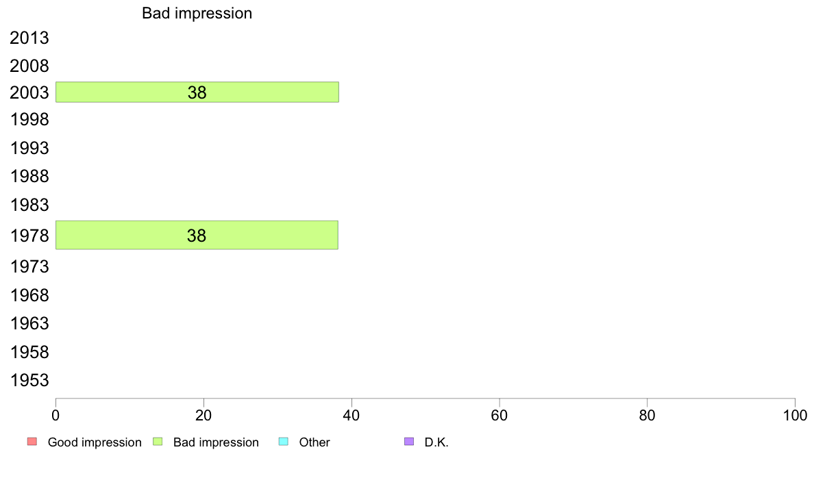Click the 1953 year label
814x504 pixels.
click(29, 381)
